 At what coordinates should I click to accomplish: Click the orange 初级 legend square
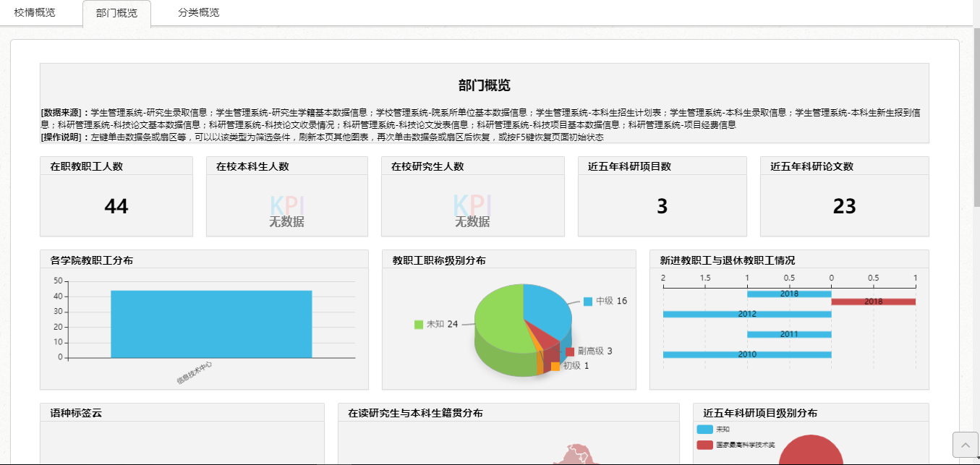(555, 367)
